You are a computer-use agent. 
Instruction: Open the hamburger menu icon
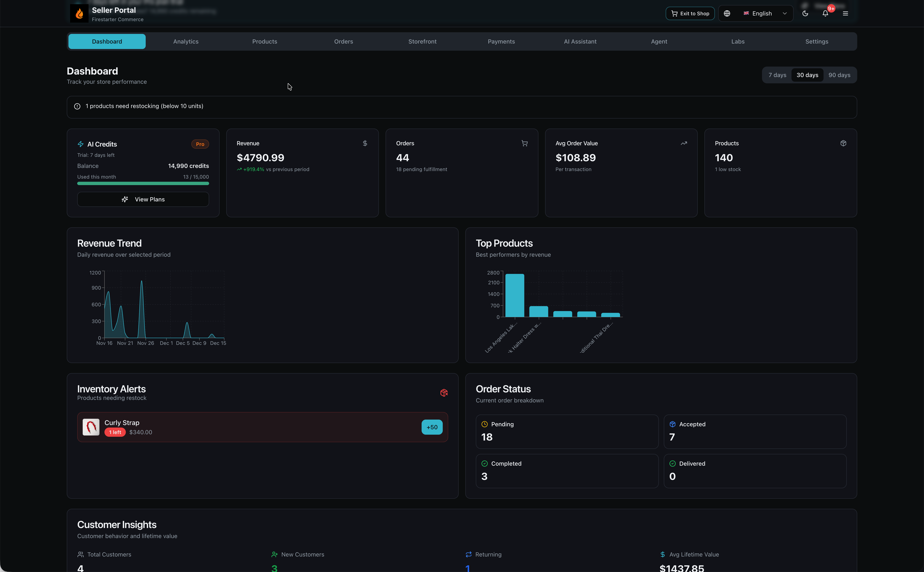coord(845,14)
